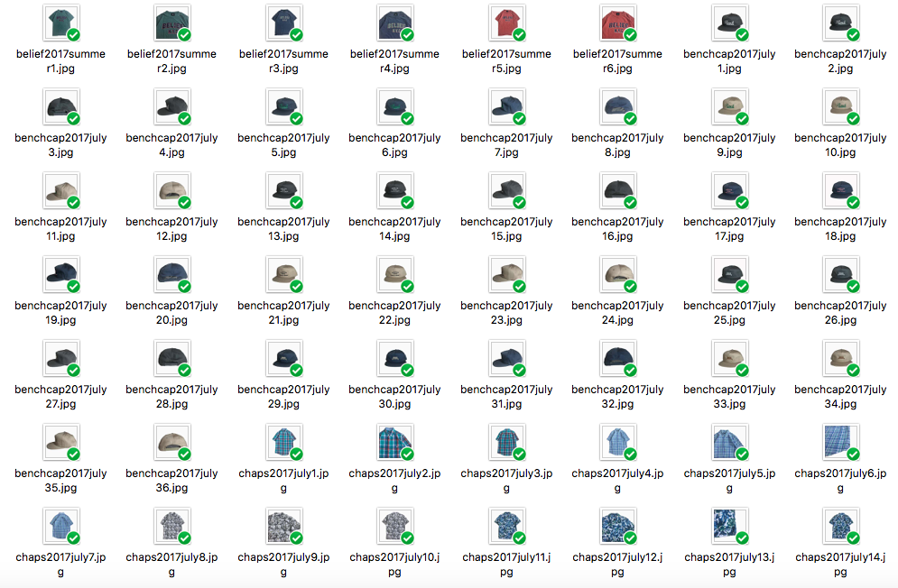
Task: Select benchcap2017july33.jpg beige cap icon
Action: tap(729, 358)
